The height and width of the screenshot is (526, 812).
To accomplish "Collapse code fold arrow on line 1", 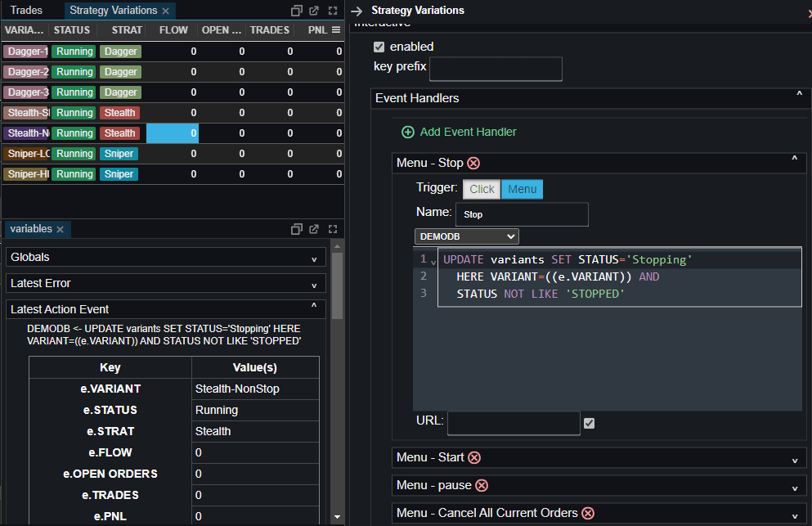I will 433,263.
